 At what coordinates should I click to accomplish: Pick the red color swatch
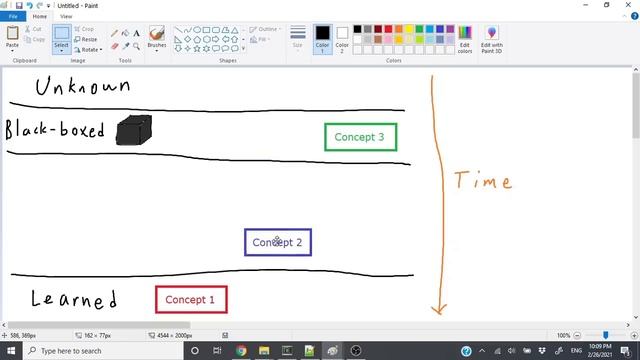pos(388,29)
